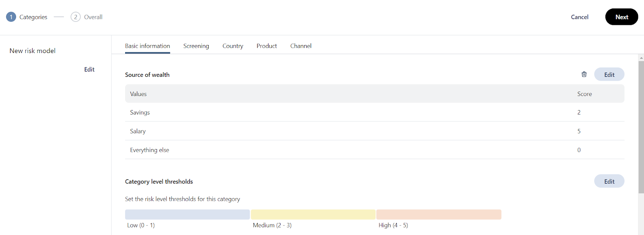Click the Category level thresholds heading

coord(159,182)
